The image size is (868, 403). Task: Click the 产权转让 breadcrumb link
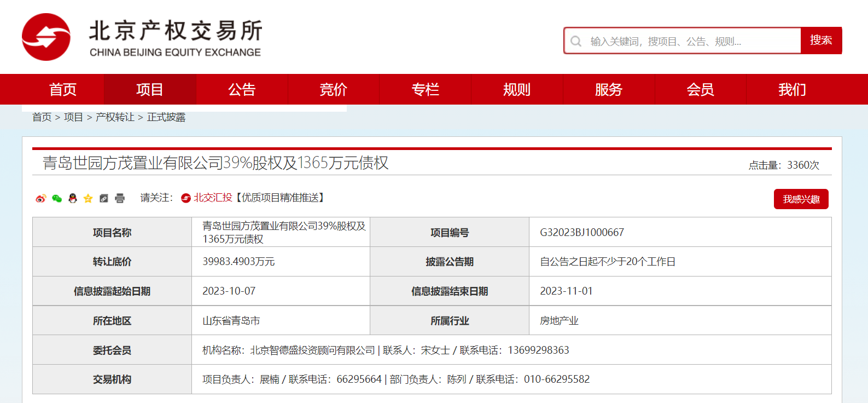[x=115, y=117]
